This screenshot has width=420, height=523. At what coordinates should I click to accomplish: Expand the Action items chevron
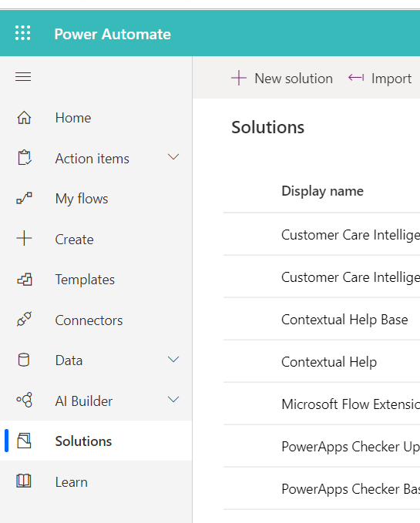click(x=173, y=157)
